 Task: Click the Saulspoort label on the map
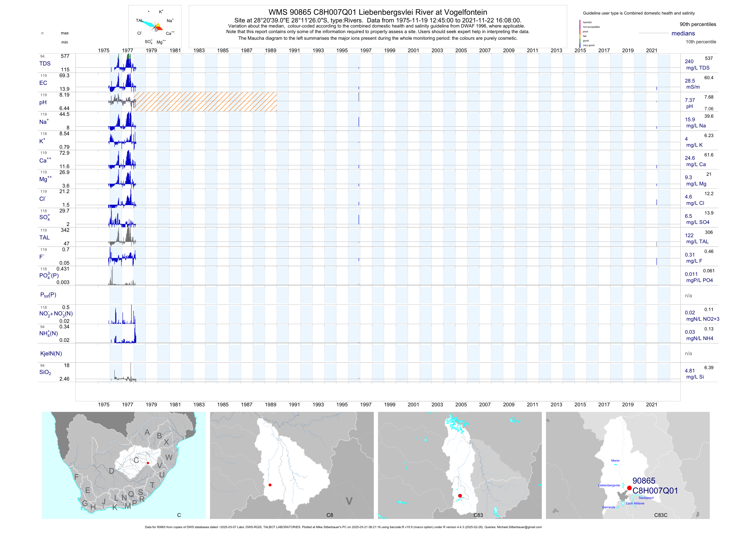point(646,498)
